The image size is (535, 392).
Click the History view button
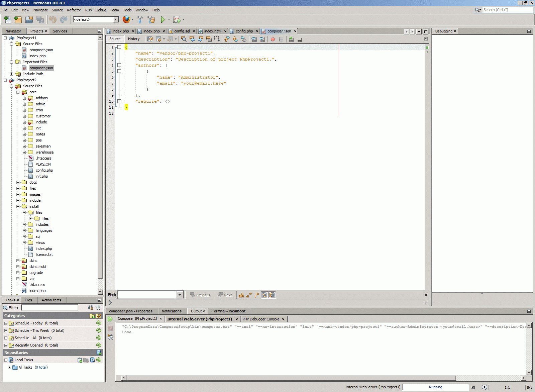[134, 39]
